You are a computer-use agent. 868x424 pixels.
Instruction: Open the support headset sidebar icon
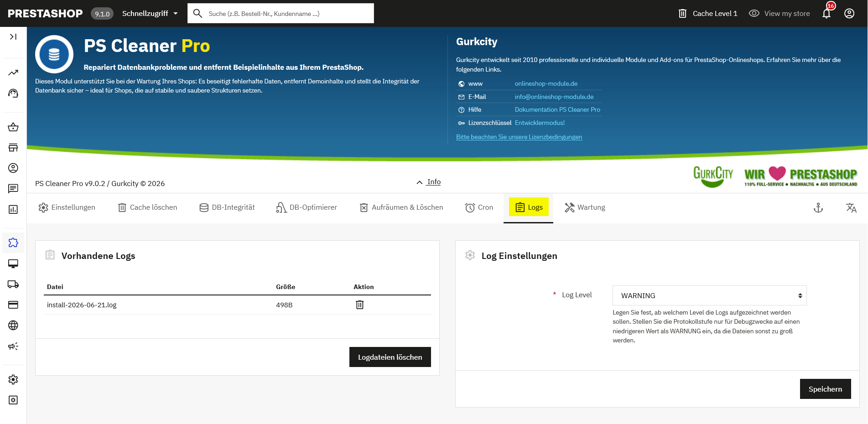pos(13,93)
